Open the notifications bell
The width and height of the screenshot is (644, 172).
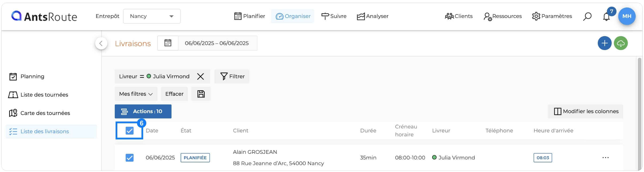click(x=606, y=17)
